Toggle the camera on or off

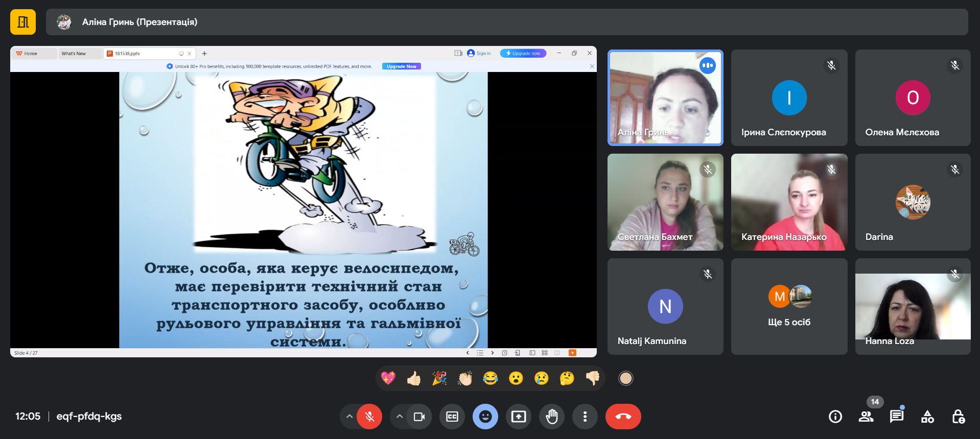[419, 417]
